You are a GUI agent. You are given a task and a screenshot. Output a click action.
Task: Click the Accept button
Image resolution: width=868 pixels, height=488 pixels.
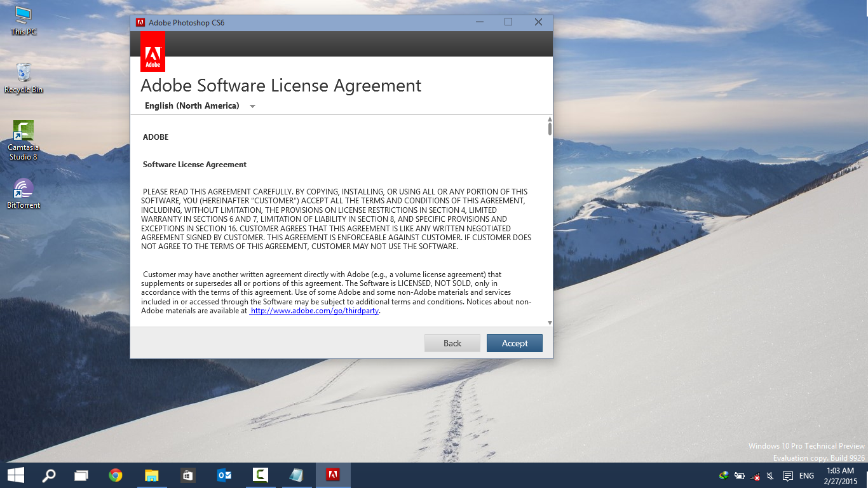click(515, 343)
